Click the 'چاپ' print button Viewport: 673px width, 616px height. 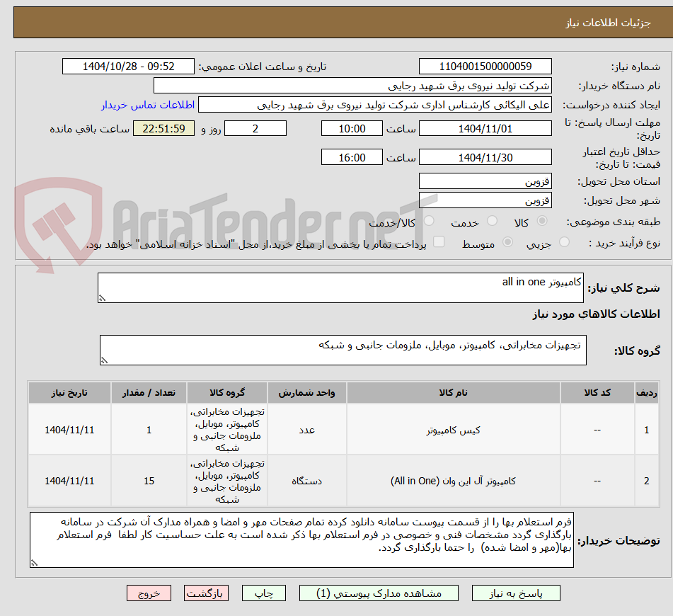coord(263,593)
